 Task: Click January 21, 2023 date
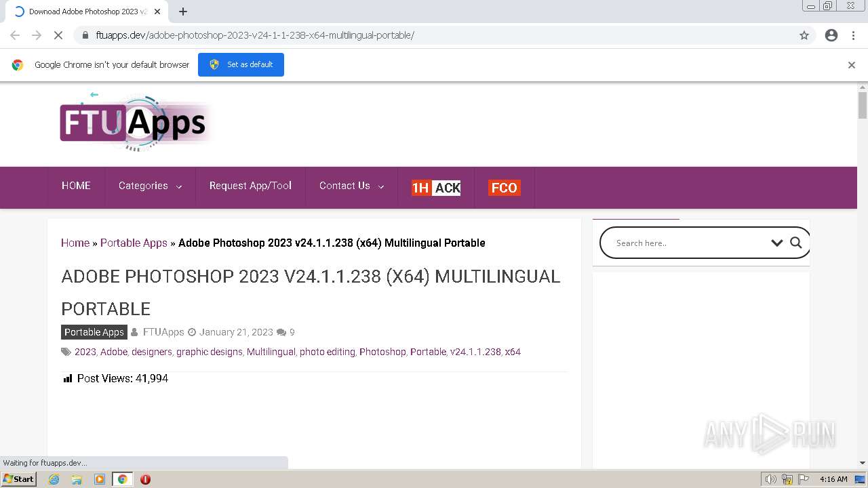[x=236, y=332]
